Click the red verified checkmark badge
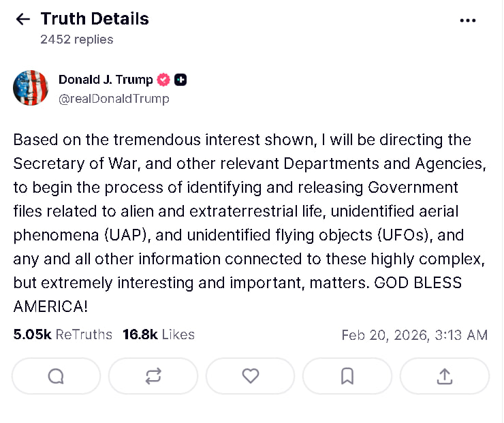The height and width of the screenshot is (423, 504). 163,80
